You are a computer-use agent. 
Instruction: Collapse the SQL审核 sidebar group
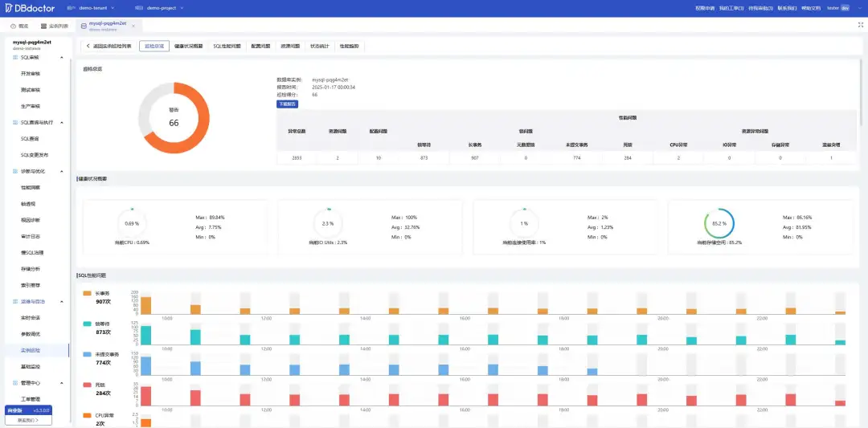61,58
